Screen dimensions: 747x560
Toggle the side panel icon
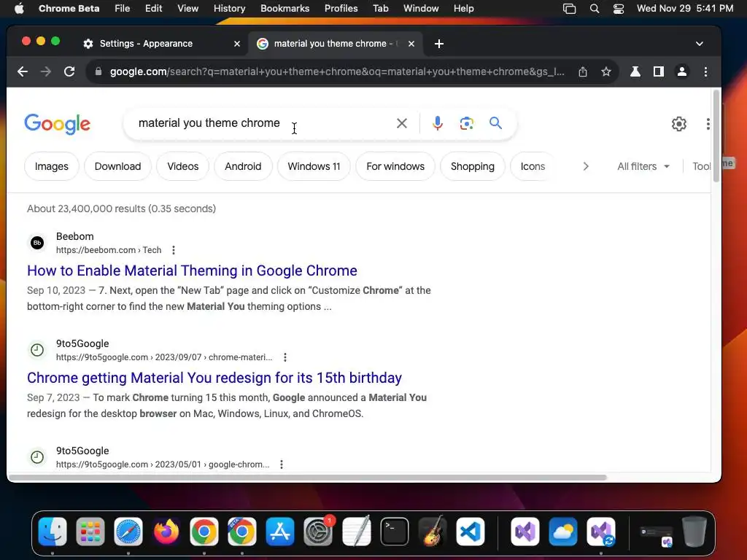(x=659, y=71)
